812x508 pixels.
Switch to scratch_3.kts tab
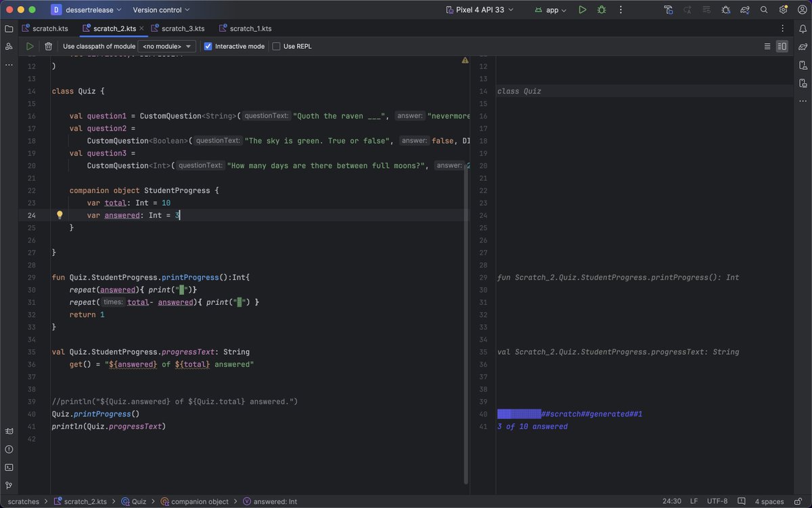[178, 28]
